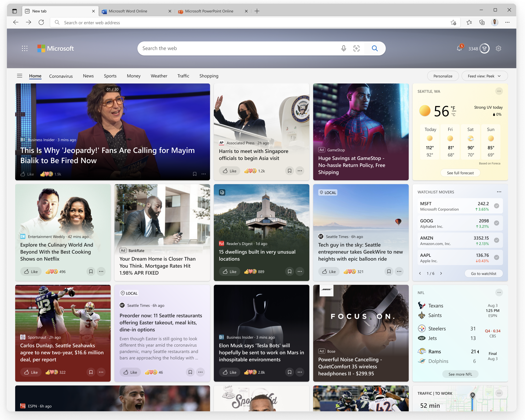Open the apps grid launcher

(25, 48)
